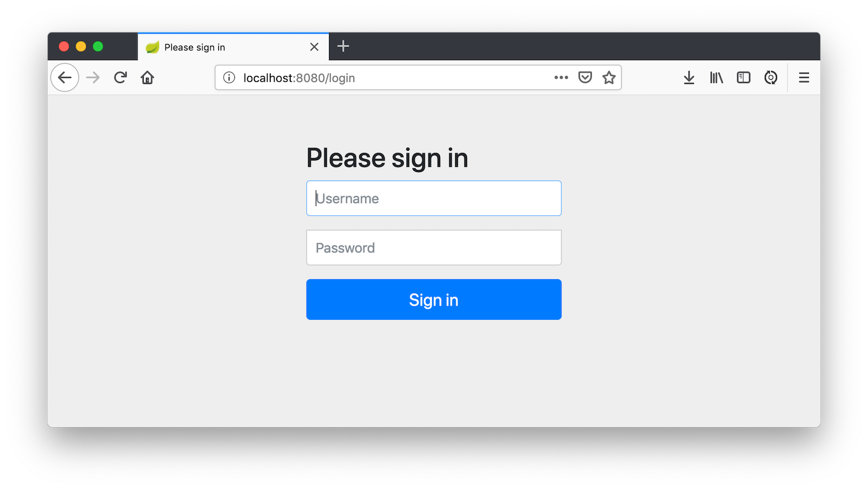Image resolution: width=868 pixels, height=490 pixels.
Task: Click the browser back arrow button
Action: (x=65, y=78)
